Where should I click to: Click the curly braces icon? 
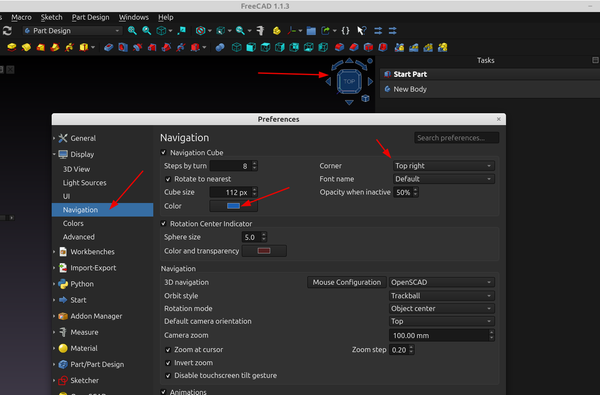coord(345,31)
